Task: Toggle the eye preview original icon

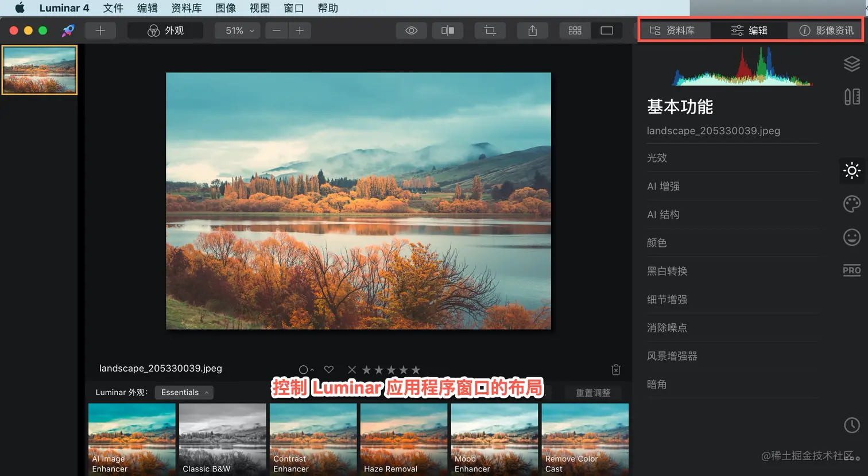Action: click(x=411, y=30)
